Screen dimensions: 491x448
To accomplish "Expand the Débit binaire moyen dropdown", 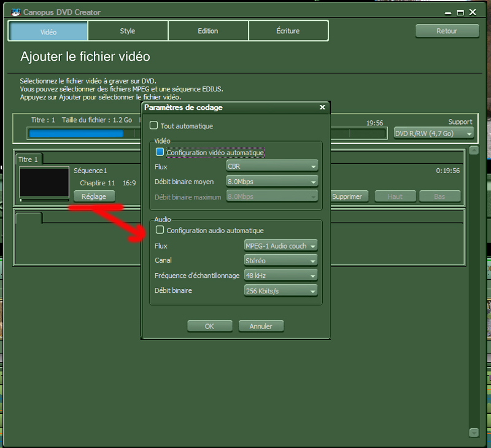I will pyautogui.click(x=272, y=181).
